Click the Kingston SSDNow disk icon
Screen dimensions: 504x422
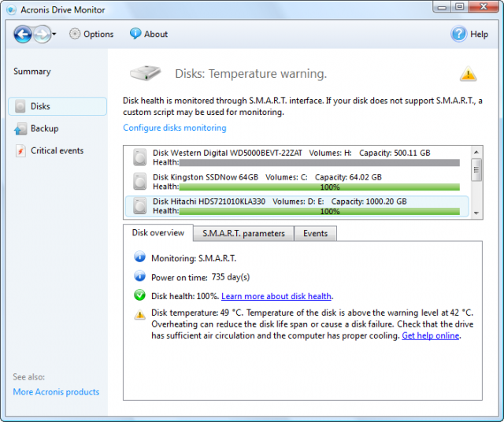140,182
